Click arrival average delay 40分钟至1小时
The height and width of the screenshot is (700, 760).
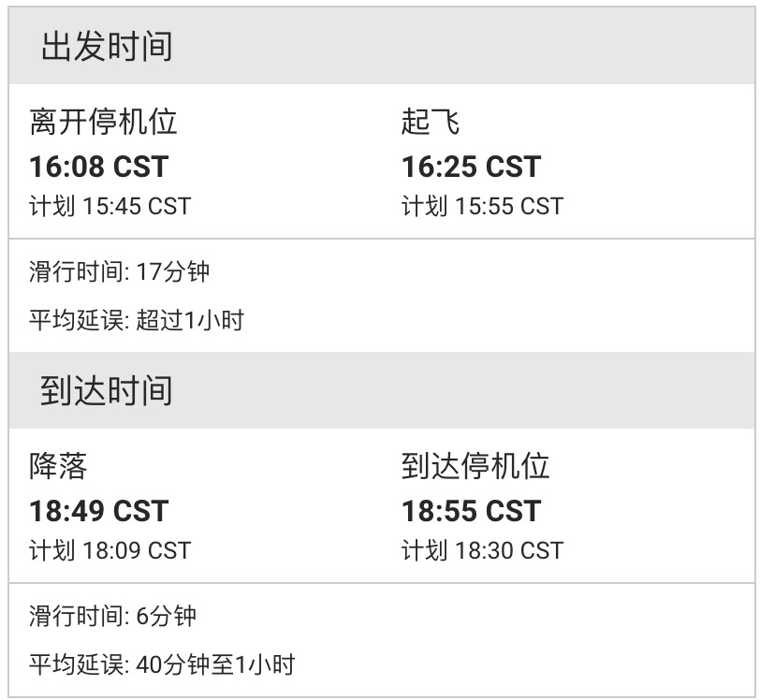(215, 664)
